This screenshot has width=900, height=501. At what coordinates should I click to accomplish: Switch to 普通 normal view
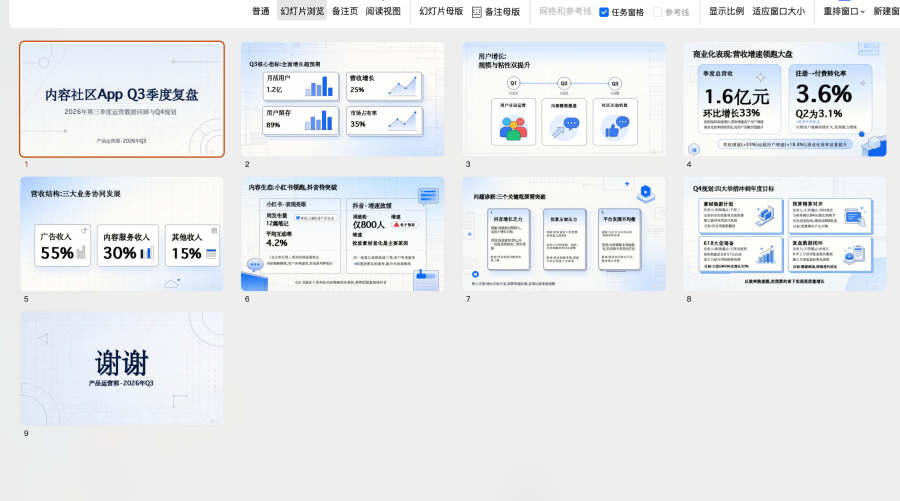[x=261, y=11]
